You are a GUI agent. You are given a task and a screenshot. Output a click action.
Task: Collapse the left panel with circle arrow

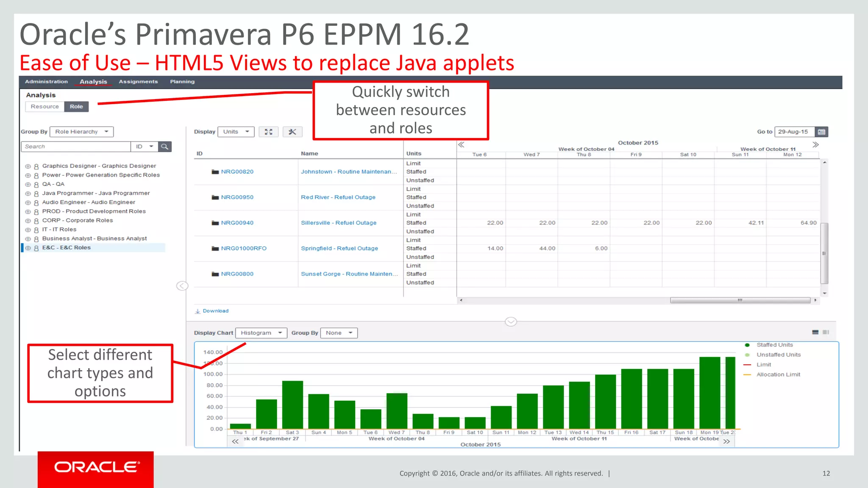tap(182, 286)
